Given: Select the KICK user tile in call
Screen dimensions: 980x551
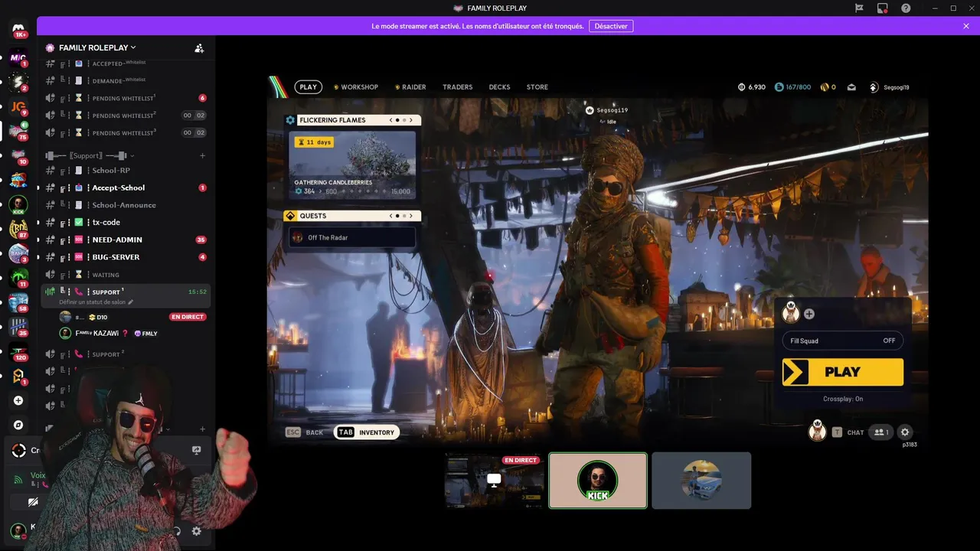Looking at the screenshot, I should [598, 480].
